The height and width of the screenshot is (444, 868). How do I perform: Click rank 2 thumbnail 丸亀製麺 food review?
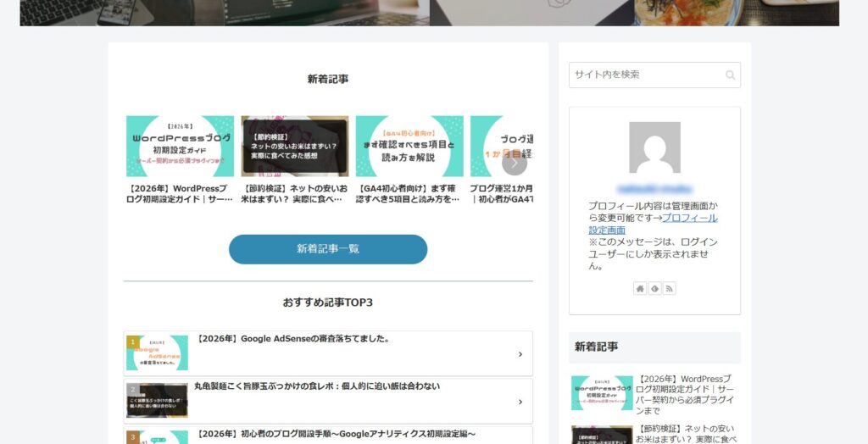click(157, 400)
